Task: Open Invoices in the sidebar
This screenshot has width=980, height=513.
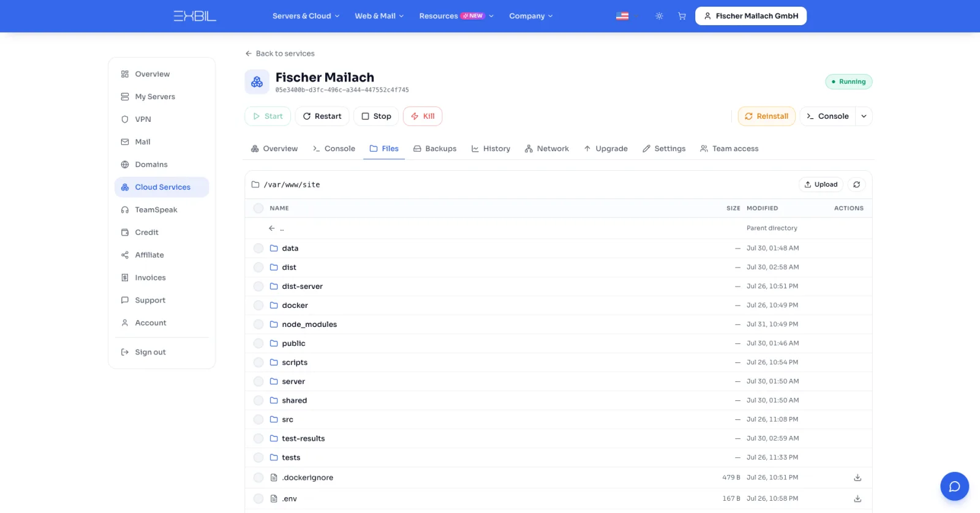Action: [162, 278]
